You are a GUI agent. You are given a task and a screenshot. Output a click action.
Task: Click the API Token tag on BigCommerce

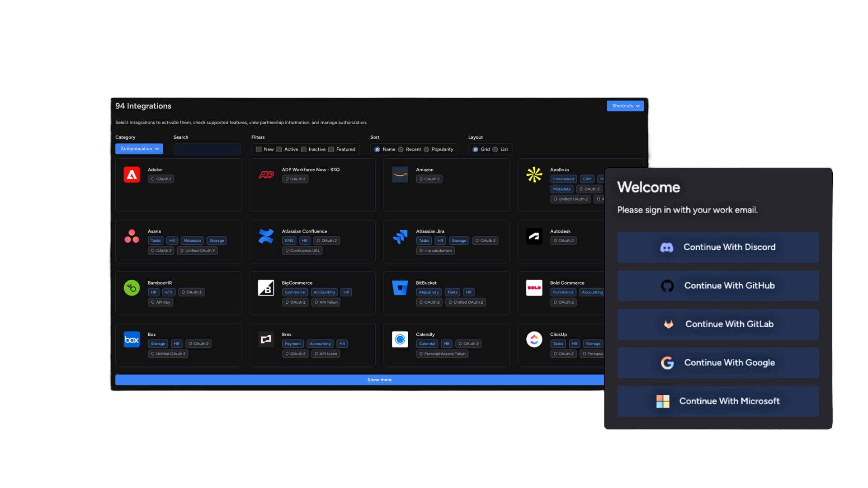pos(326,302)
